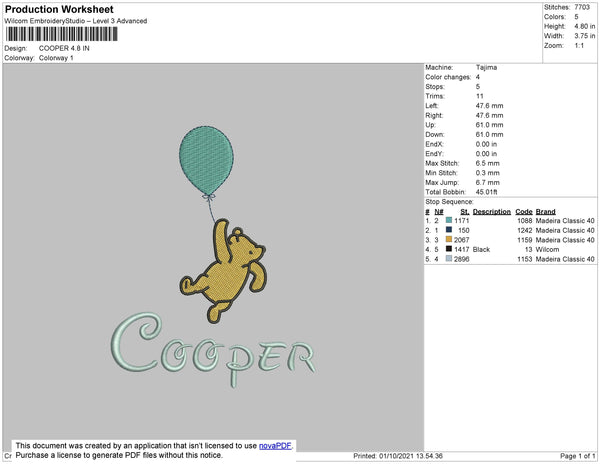Click the Max Stitch value 6.5 mm
The height and width of the screenshot is (464, 600).
coord(488,163)
